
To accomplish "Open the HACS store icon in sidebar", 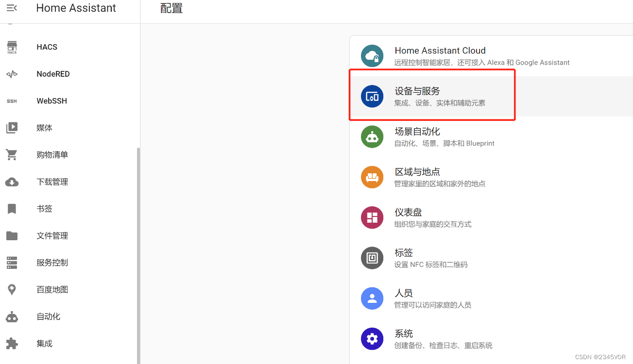I will pos(12,47).
